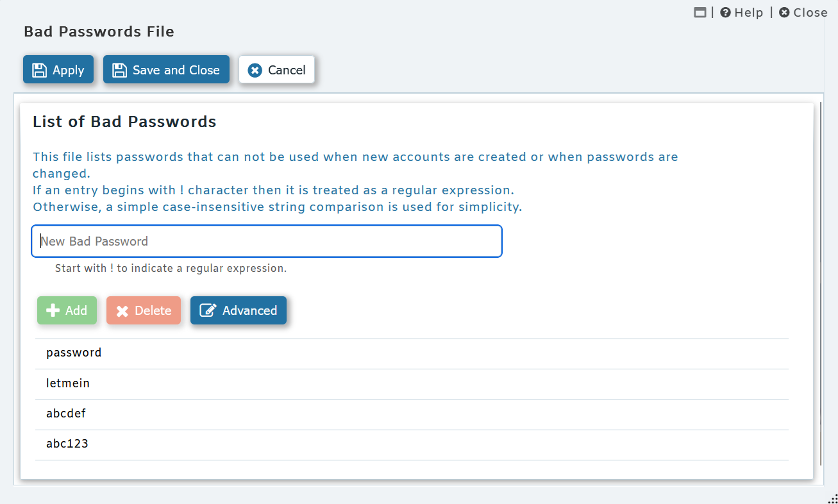Click the plus icon on the Add button

[53, 310]
